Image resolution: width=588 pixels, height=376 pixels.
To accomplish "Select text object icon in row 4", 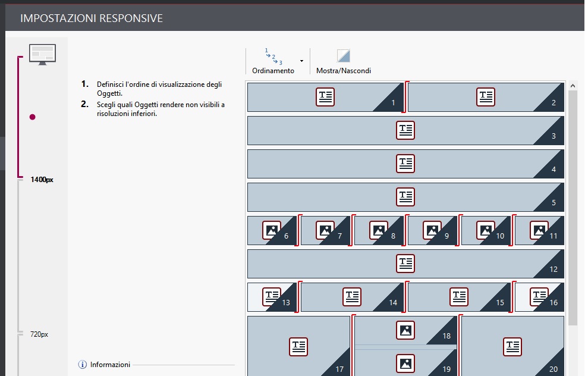I will tap(405, 164).
